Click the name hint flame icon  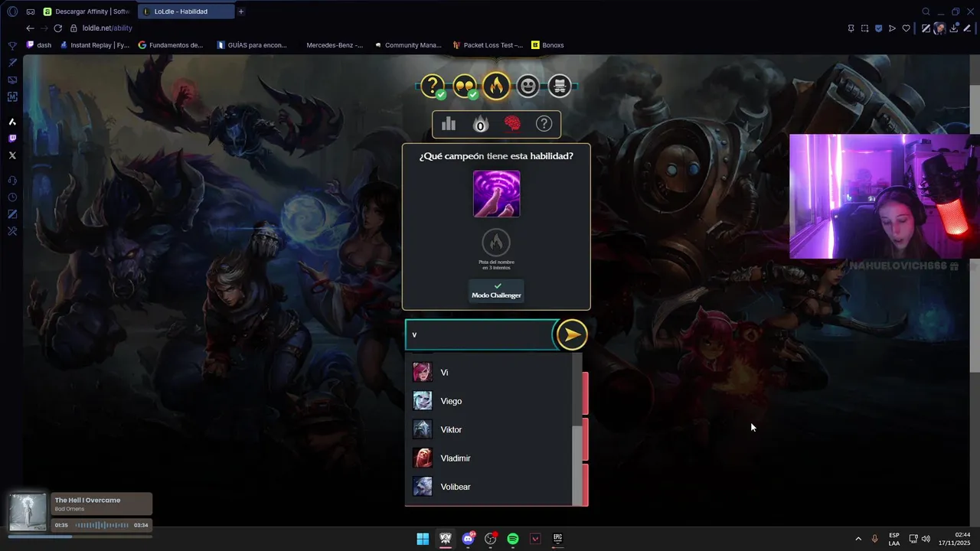pos(496,243)
